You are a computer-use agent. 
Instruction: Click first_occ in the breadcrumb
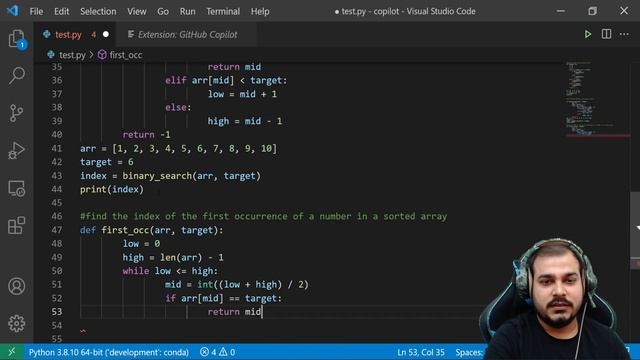click(x=126, y=55)
